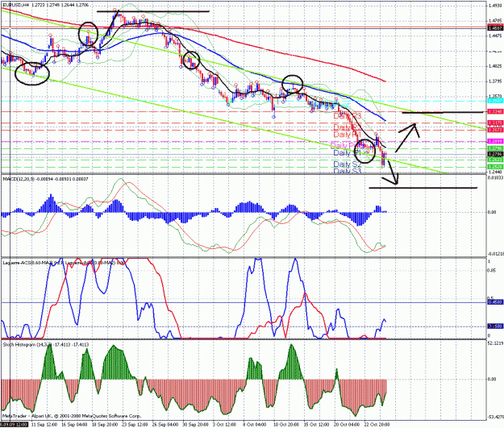Select the Daily S3 pivot label
The width and height of the screenshot is (504, 428).
click(348, 171)
